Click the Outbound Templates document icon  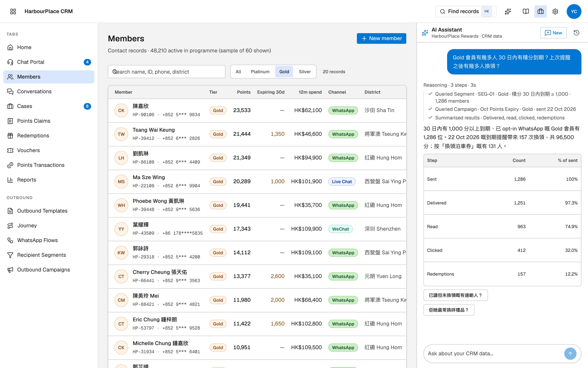[x=10, y=211]
